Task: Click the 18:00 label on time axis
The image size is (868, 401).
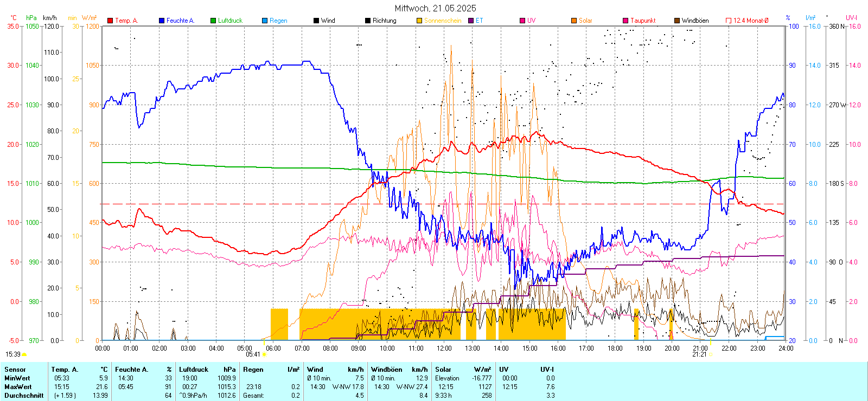Action: pos(615,348)
